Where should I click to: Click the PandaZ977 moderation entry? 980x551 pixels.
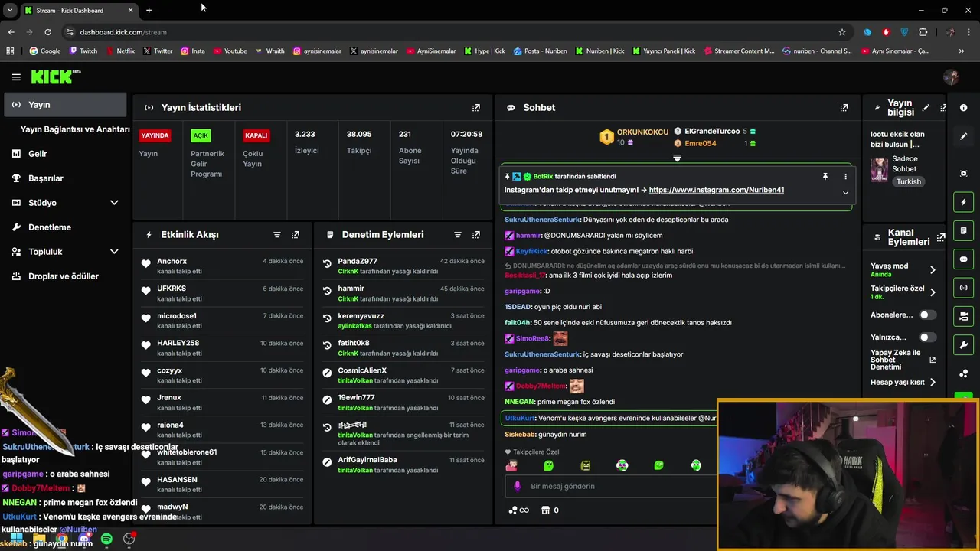403,266
